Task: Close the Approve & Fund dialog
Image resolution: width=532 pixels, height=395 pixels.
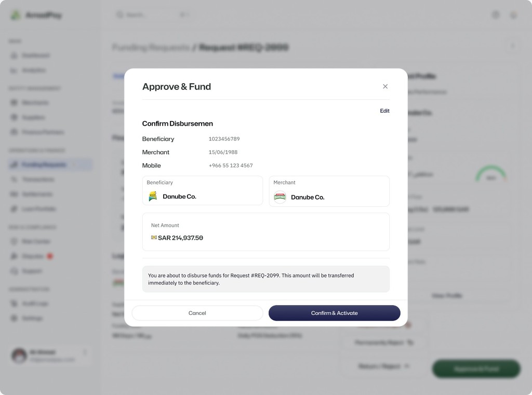Action: click(385, 86)
